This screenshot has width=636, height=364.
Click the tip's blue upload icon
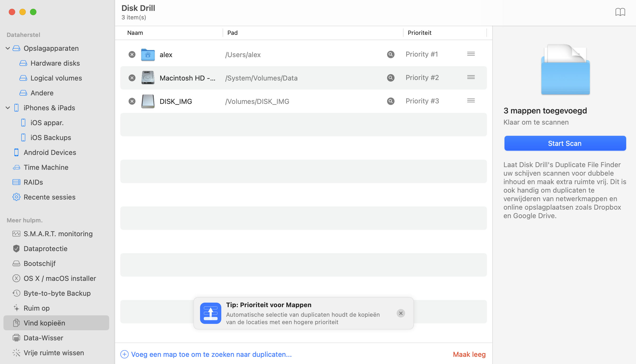pyautogui.click(x=211, y=313)
